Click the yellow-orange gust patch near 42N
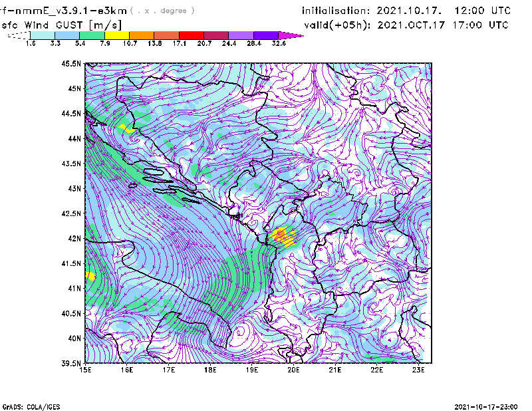Screen dimensions: 532x411 [x=283, y=236]
